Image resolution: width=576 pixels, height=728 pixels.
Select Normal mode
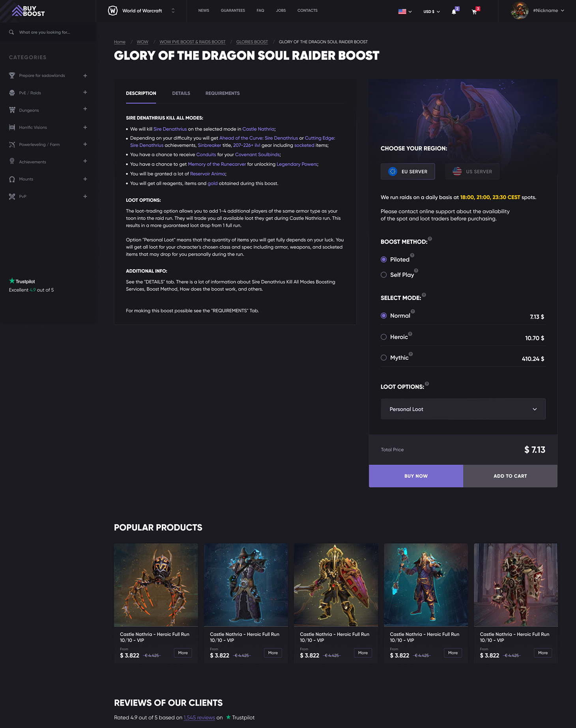pyautogui.click(x=383, y=315)
